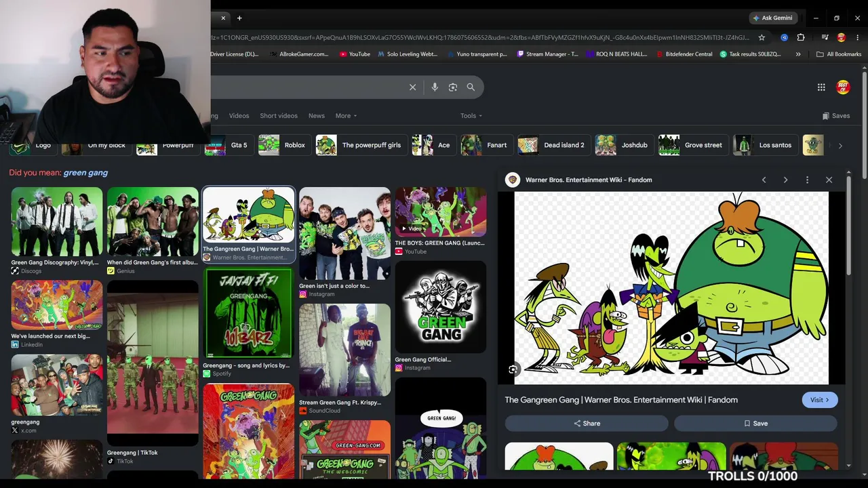
Task: Filter images by the Dead island 2 chip
Action: pyautogui.click(x=553, y=145)
